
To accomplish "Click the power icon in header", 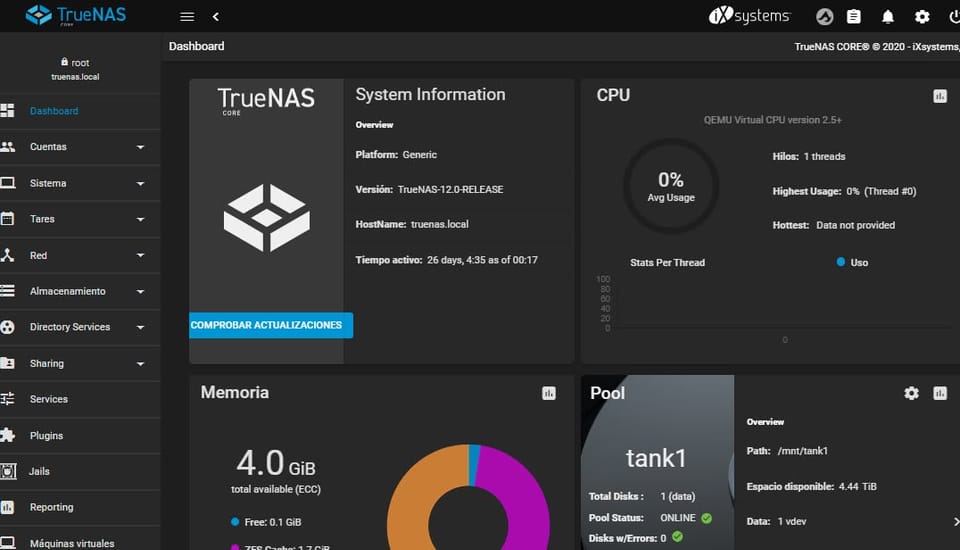I will click(954, 17).
